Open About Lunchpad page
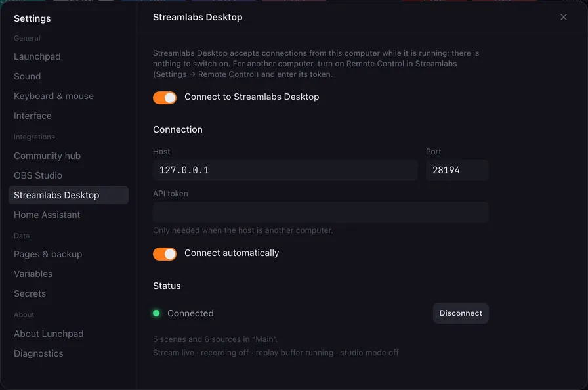The width and height of the screenshot is (588, 390). click(68, 334)
